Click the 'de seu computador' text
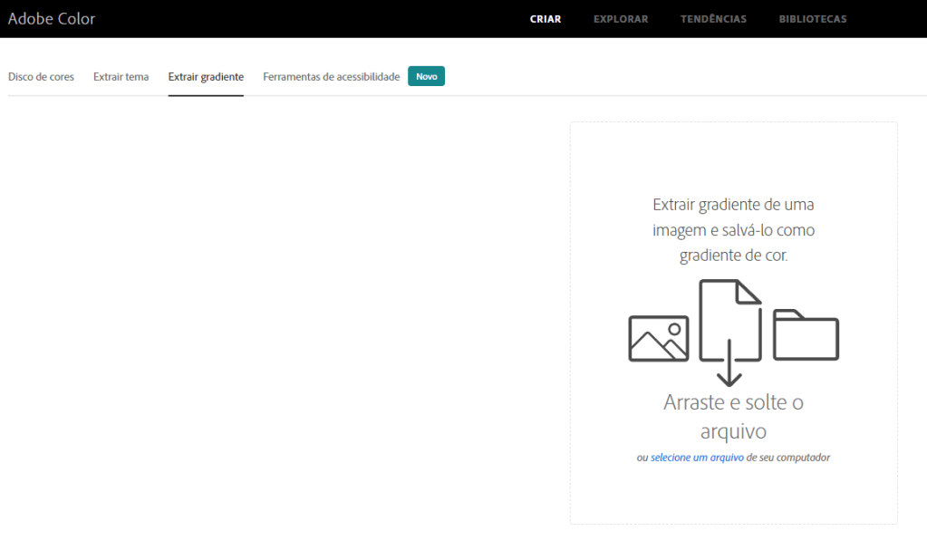Viewport: 927px width, 560px height. 787,458
